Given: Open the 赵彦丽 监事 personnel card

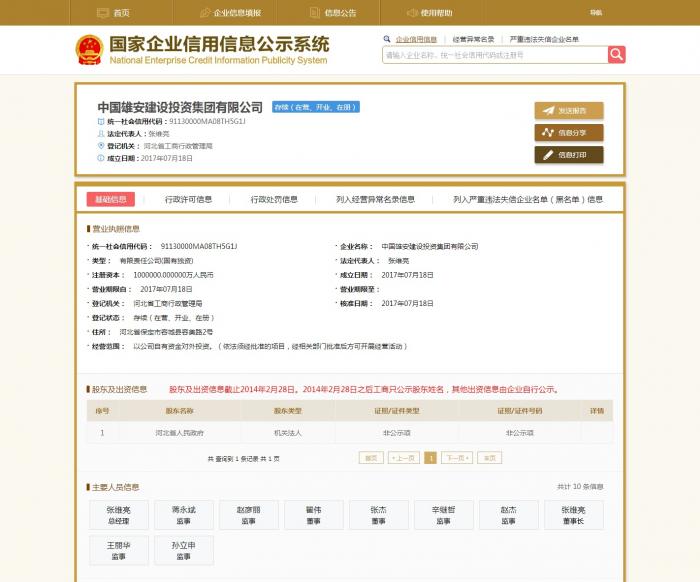Looking at the screenshot, I should [249, 515].
